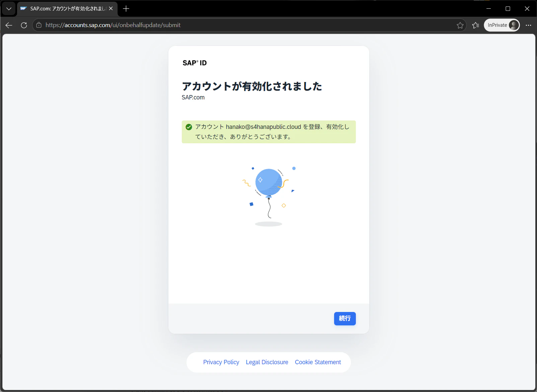
Task: Maximize the browser window
Action: tap(508, 9)
